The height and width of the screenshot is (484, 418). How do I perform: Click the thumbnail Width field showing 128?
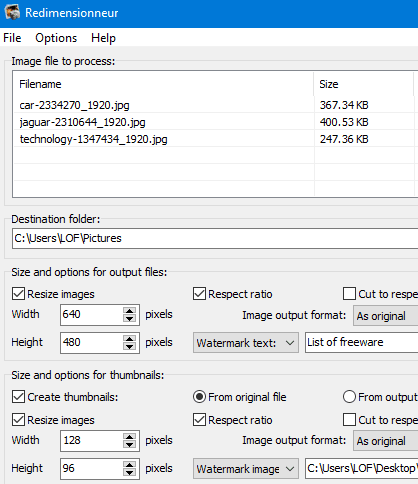(x=91, y=440)
